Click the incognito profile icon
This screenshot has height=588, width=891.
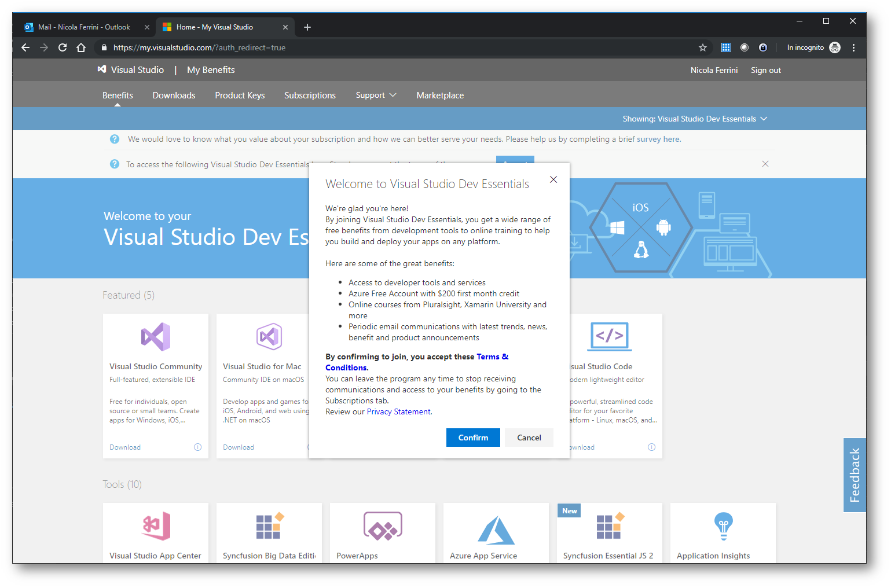point(835,47)
